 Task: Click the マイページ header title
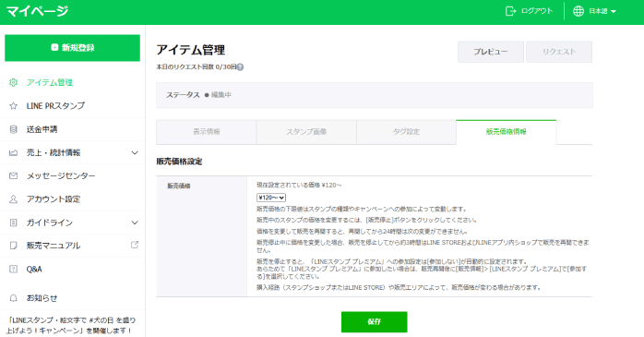click(x=38, y=11)
